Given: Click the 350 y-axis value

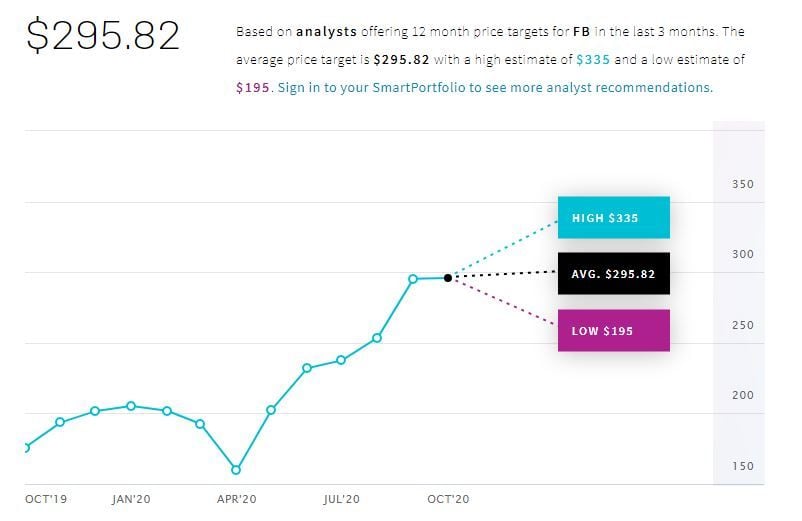Looking at the screenshot, I should 742,184.
